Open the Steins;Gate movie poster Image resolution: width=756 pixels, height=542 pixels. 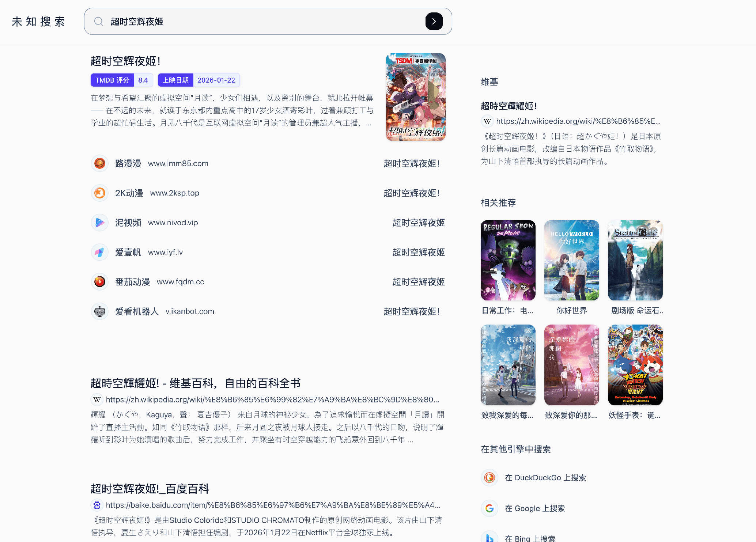coord(635,260)
